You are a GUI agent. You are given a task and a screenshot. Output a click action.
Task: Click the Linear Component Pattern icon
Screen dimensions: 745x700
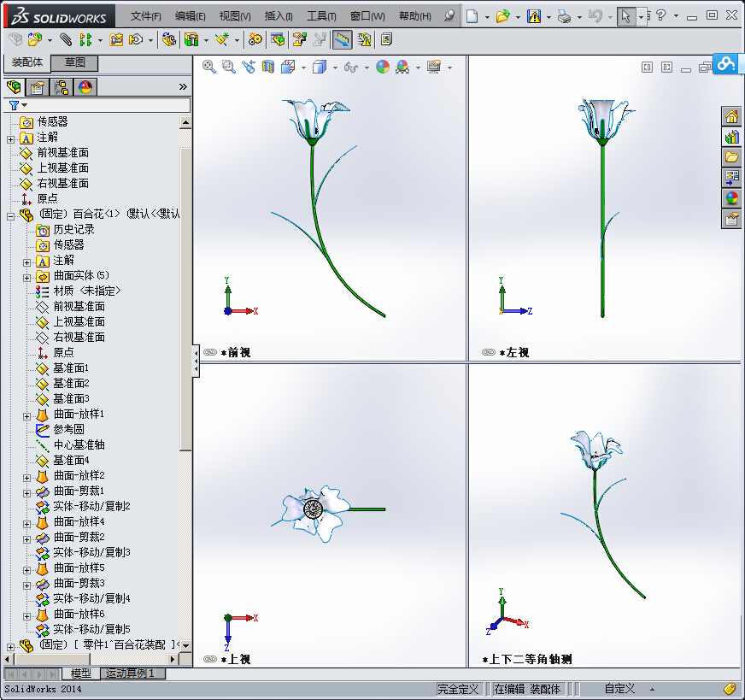[x=85, y=39]
